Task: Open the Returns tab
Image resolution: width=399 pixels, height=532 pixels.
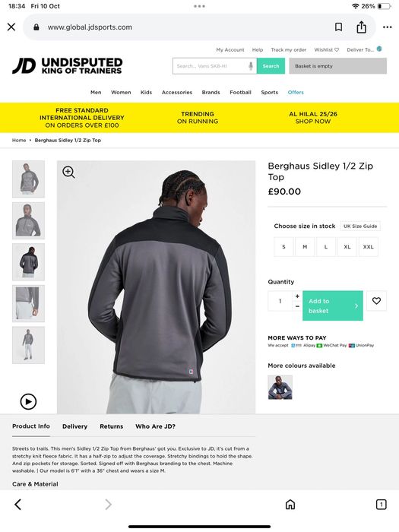Action: (x=111, y=426)
